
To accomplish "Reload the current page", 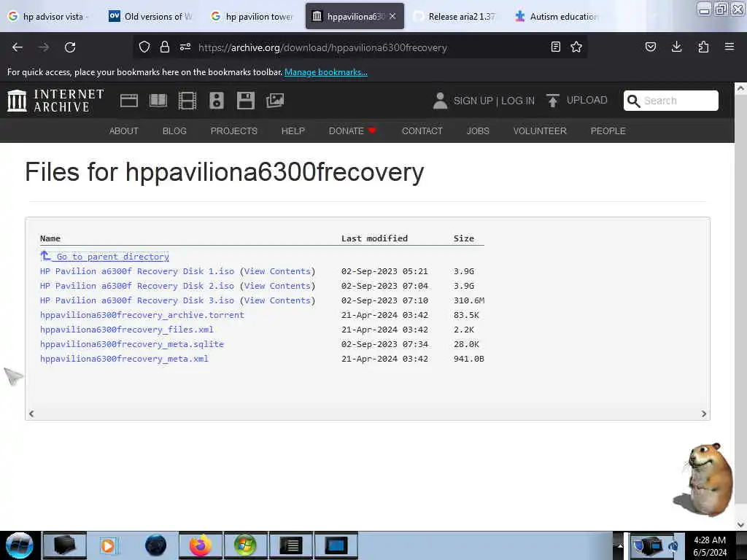I will point(70,47).
